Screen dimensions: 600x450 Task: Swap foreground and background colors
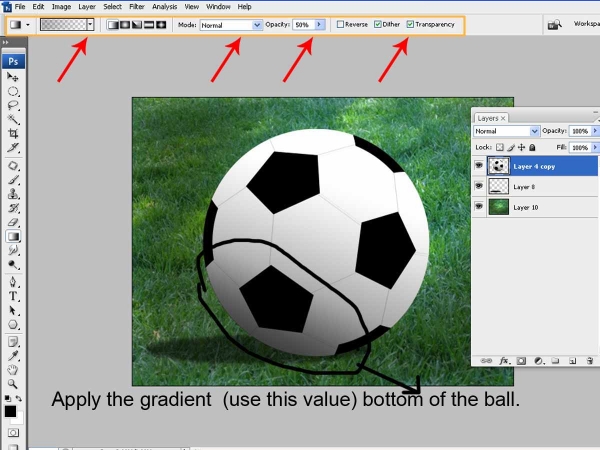point(19,398)
